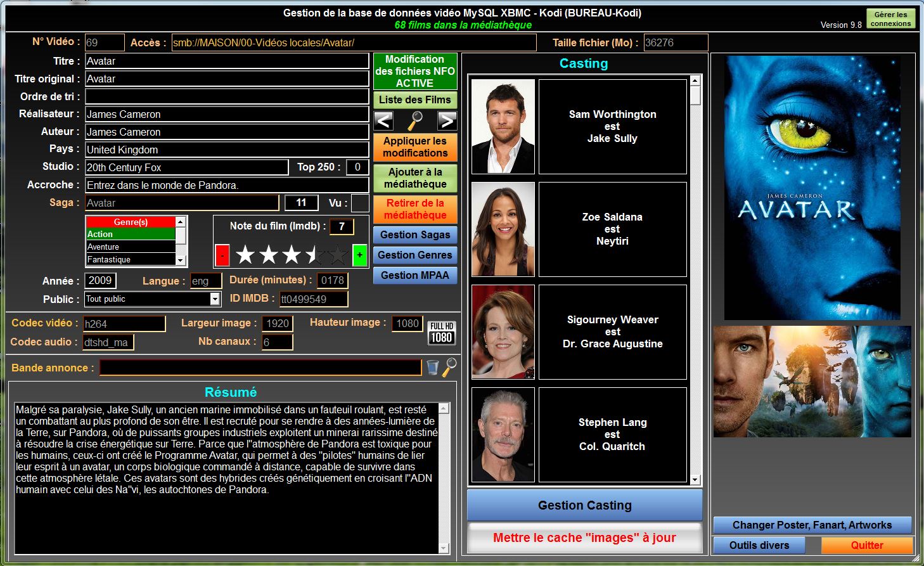Viewport: 924px width, 566px height.
Task: Click Ajouter à la médiathèque
Action: pyautogui.click(x=415, y=178)
